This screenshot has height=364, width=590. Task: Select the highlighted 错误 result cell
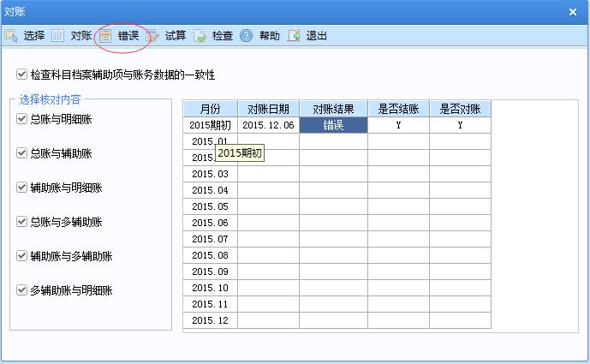click(x=333, y=125)
